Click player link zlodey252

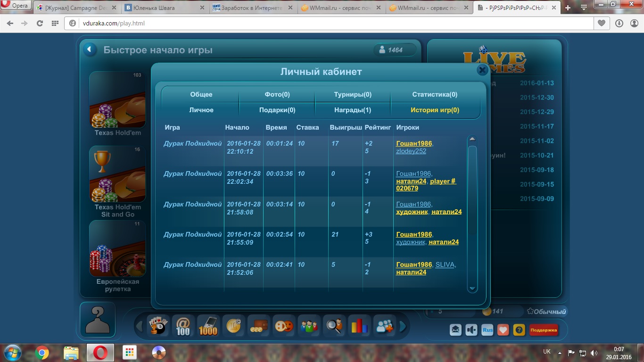411,151
